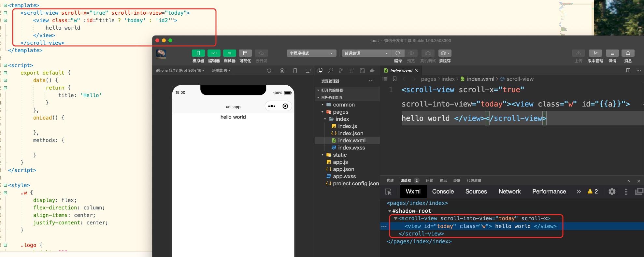Open the Search icon in activity bar

click(331, 70)
